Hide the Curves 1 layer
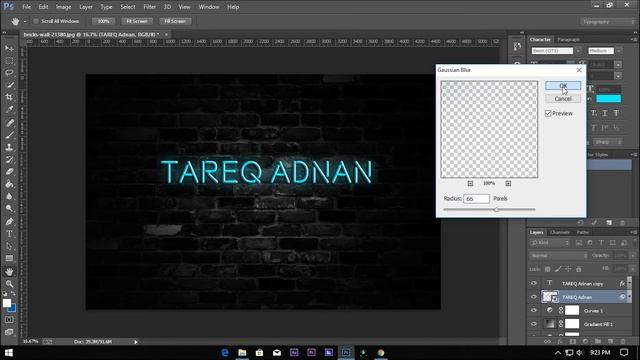640x360 pixels. pyautogui.click(x=533, y=310)
